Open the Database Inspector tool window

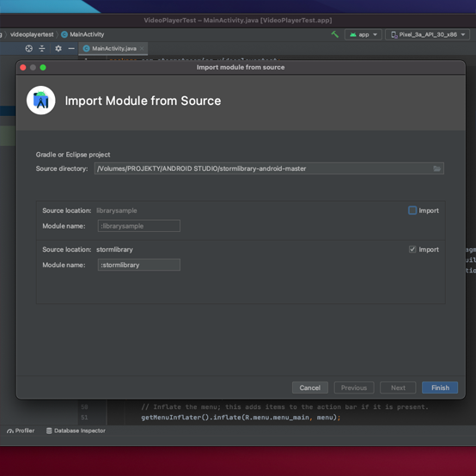(x=76, y=430)
